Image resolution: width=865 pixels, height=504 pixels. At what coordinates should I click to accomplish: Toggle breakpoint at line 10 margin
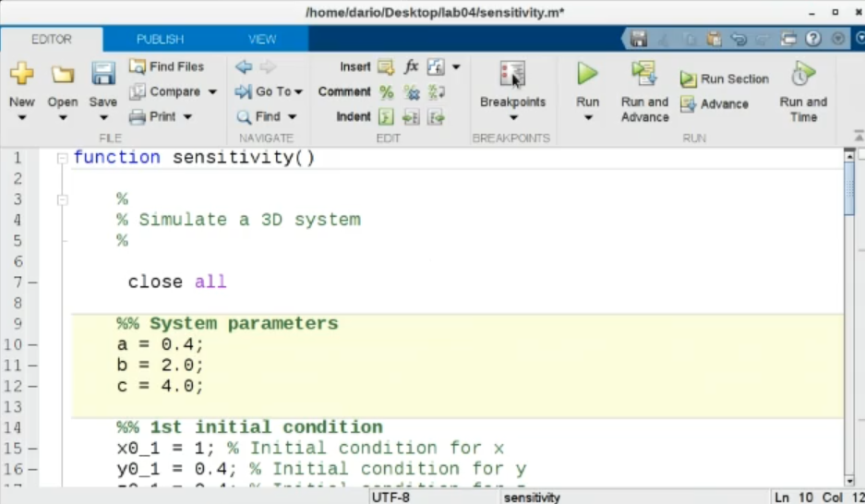32,344
